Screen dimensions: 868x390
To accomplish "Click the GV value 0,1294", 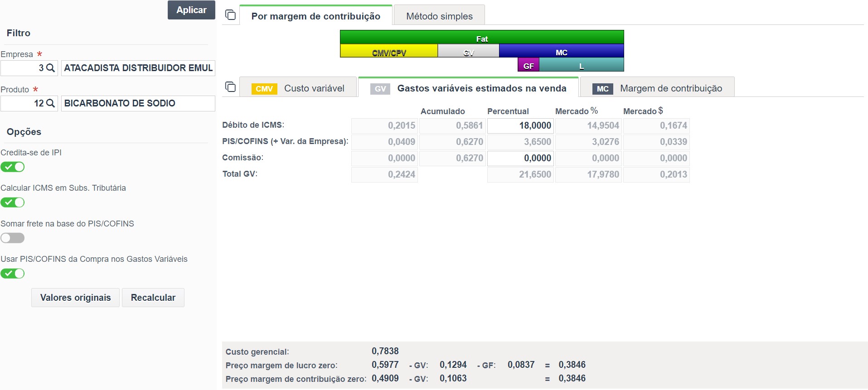I will tap(453, 365).
